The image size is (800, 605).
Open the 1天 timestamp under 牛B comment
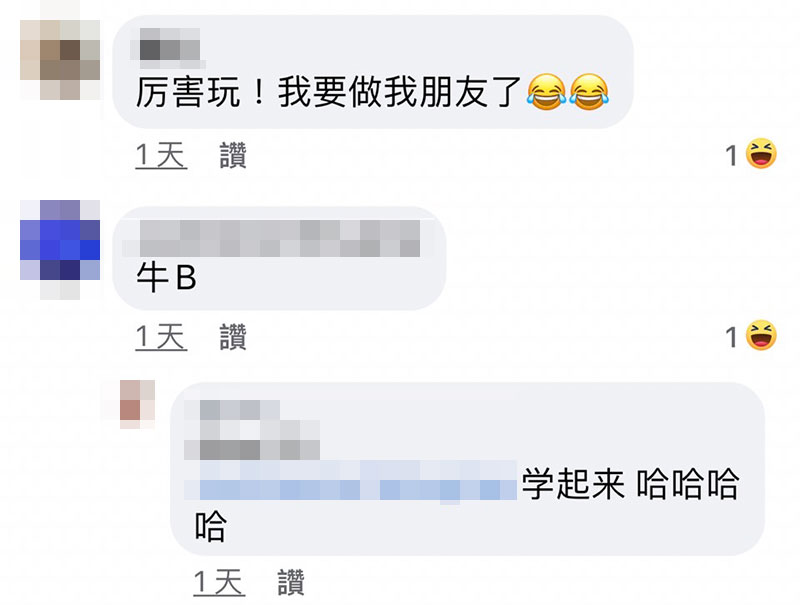[x=161, y=337]
